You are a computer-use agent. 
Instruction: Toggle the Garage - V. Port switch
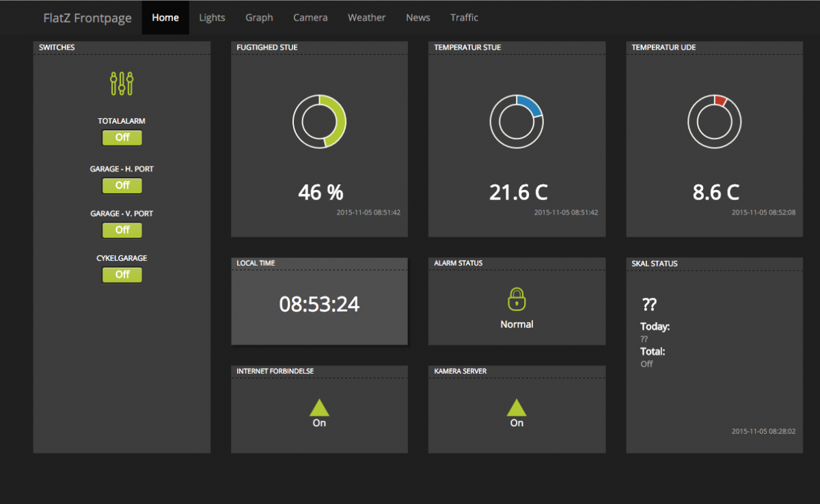(x=122, y=230)
